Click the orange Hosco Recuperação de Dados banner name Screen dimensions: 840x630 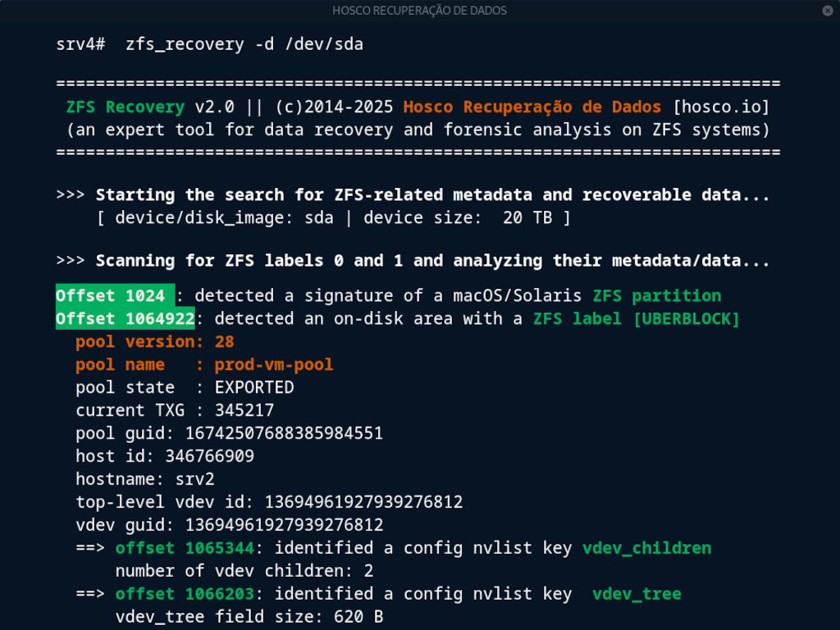click(532, 107)
